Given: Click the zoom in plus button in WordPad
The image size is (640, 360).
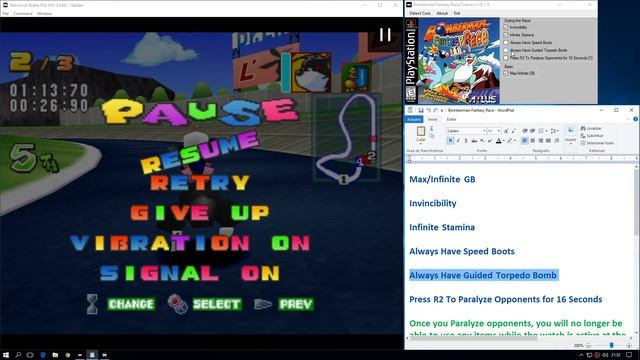Looking at the screenshot, I should point(629,345).
